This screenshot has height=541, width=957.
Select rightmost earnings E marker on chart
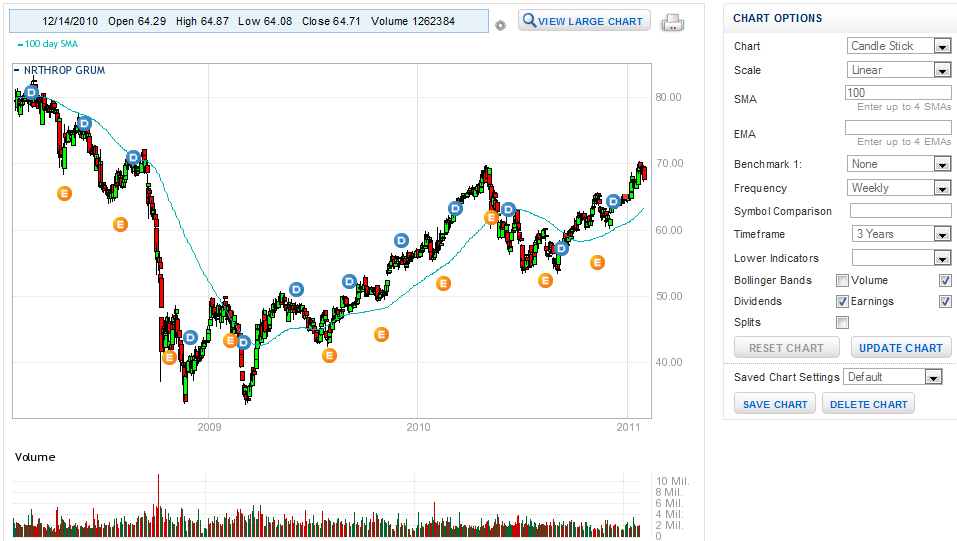coord(597,263)
